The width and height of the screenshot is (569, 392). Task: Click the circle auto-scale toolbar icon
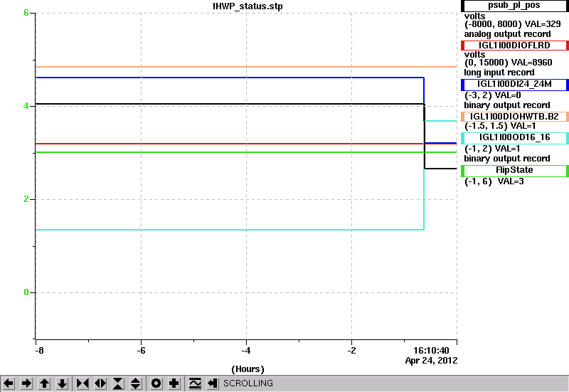pos(156,383)
